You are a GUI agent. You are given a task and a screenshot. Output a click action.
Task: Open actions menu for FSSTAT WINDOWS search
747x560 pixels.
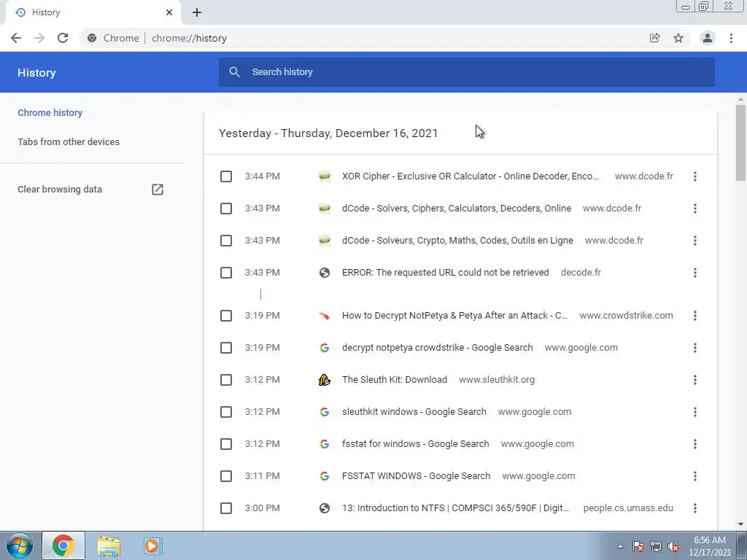tap(695, 476)
